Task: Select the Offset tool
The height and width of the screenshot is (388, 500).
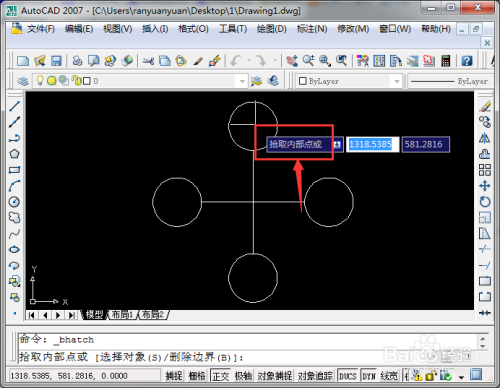Action: [x=485, y=154]
